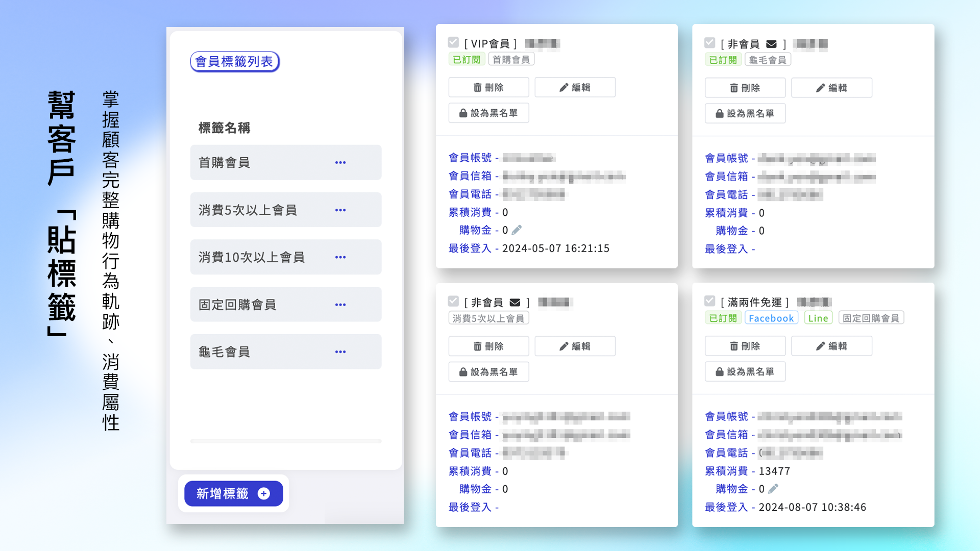Delete the VIP會員 member

(x=488, y=87)
